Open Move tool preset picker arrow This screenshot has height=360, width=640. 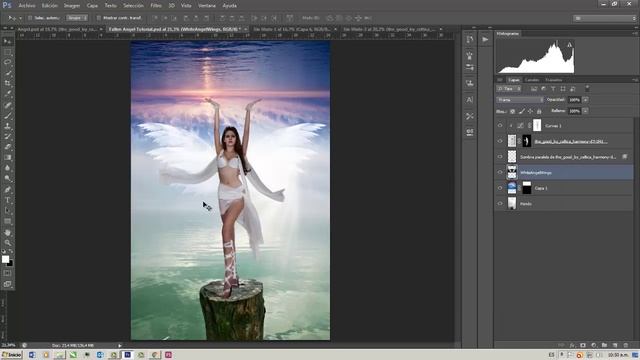coord(20,18)
